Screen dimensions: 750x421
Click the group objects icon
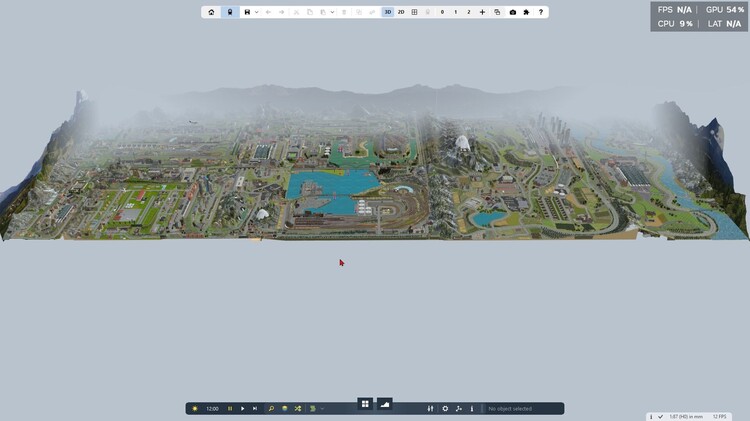point(359,12)
